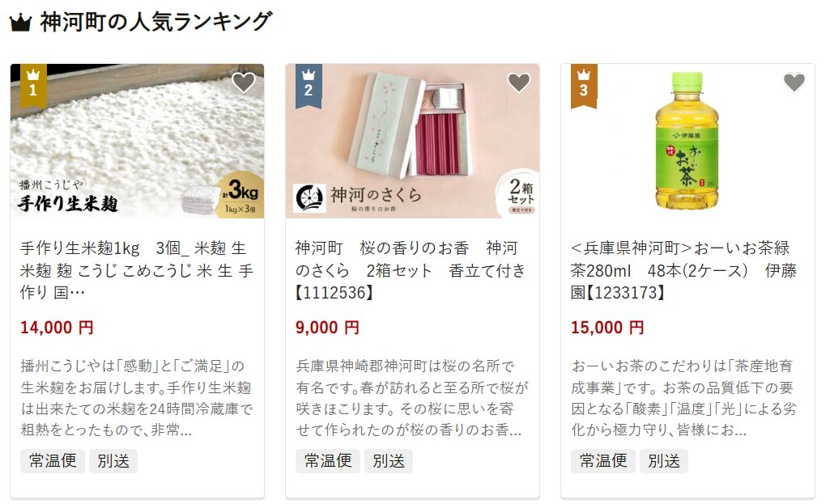Click 常温便 tag on rice koji card
830x504 pixels.
[x=53, y=460]
